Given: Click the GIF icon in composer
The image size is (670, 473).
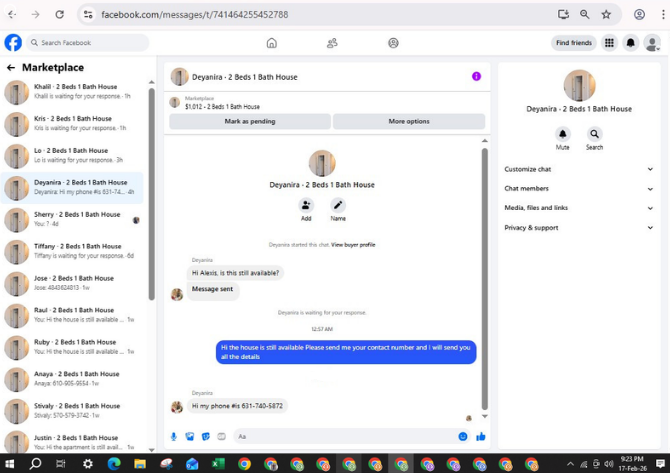Looking at the screenshot, I should tap(221, 436).
